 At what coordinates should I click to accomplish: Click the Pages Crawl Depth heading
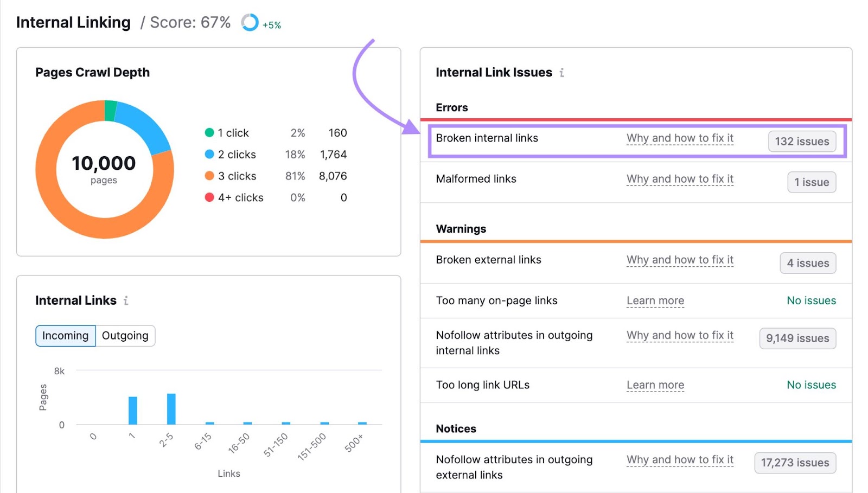tap(92, 72)
